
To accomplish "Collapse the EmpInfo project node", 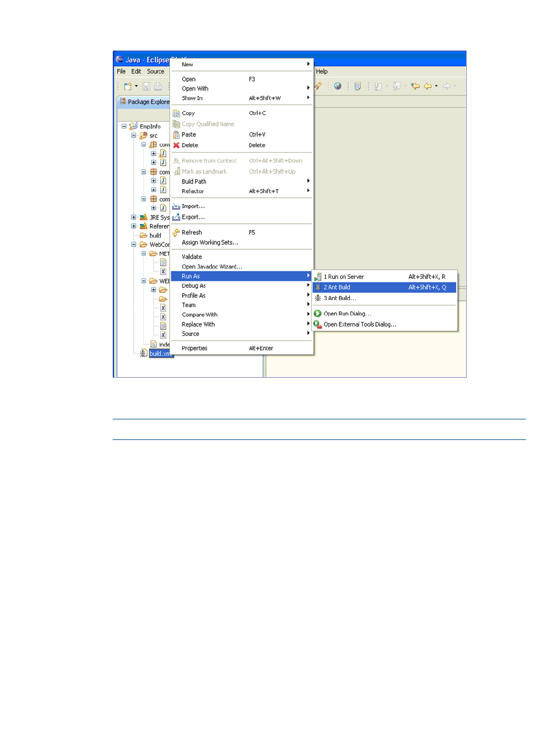I will tap(124, 126).
